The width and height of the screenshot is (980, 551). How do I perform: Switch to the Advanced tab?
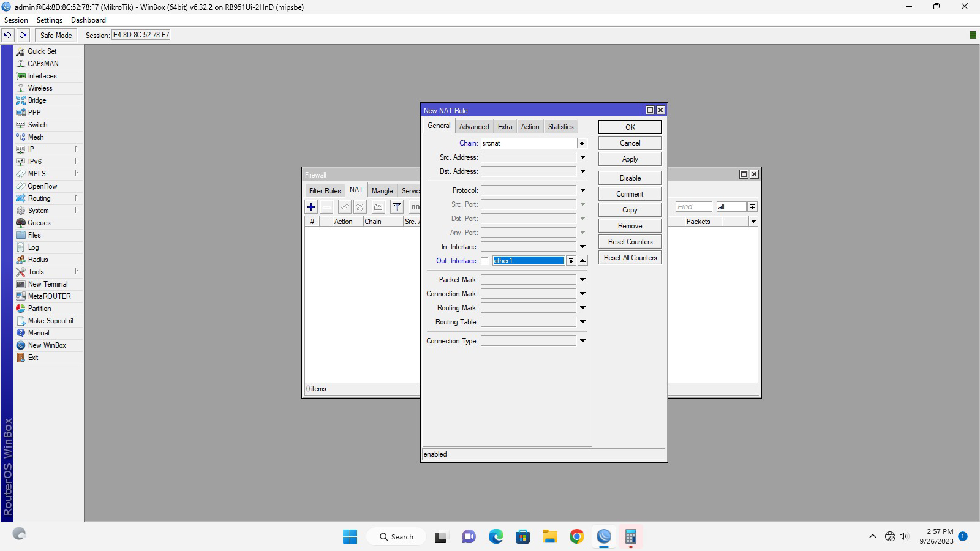click(474, 127)
